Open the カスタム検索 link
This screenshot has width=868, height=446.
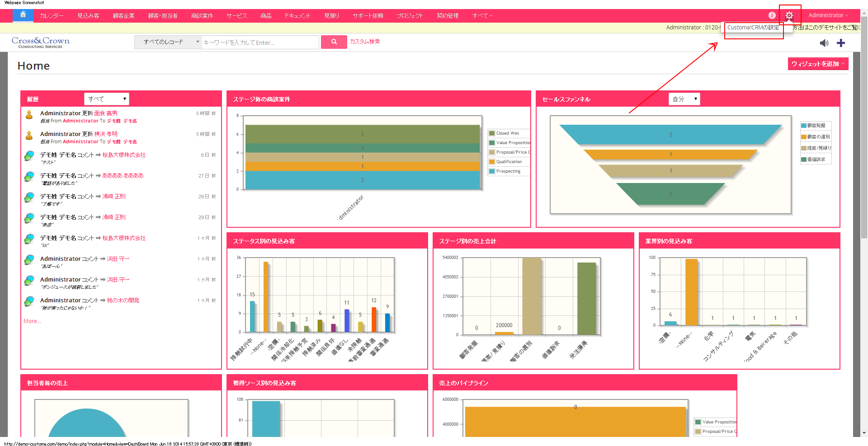[365, 42]
